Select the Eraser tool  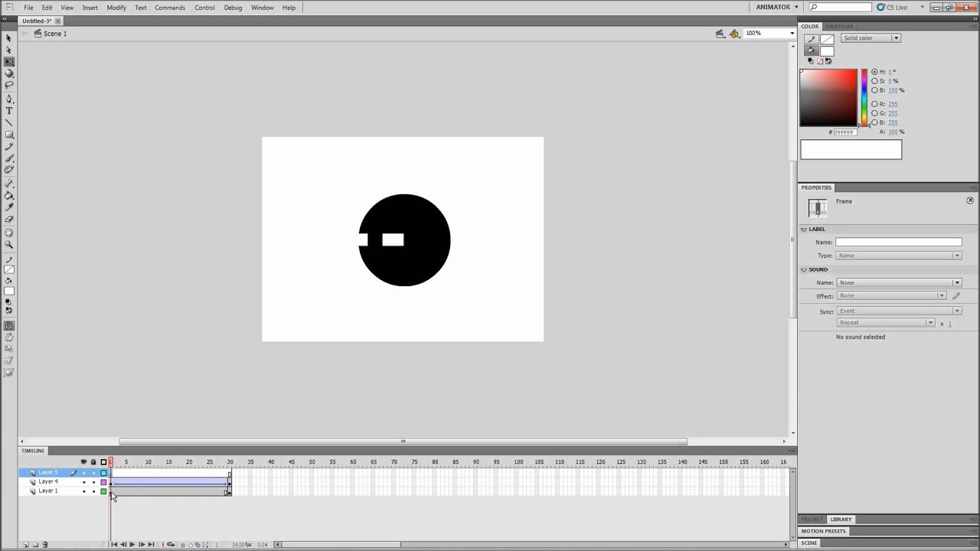coord(9,219)
